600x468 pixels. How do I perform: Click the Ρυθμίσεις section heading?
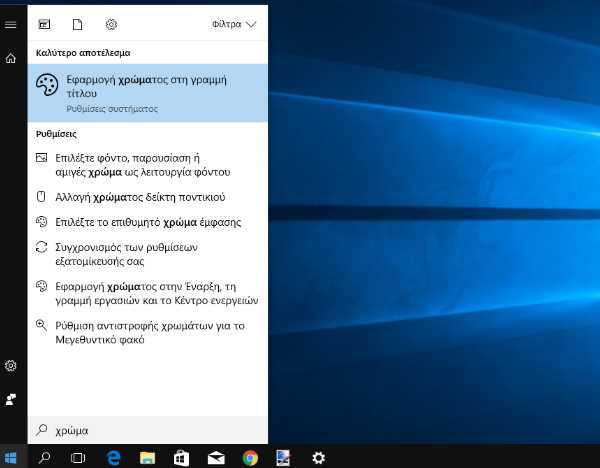coord(56,134)
